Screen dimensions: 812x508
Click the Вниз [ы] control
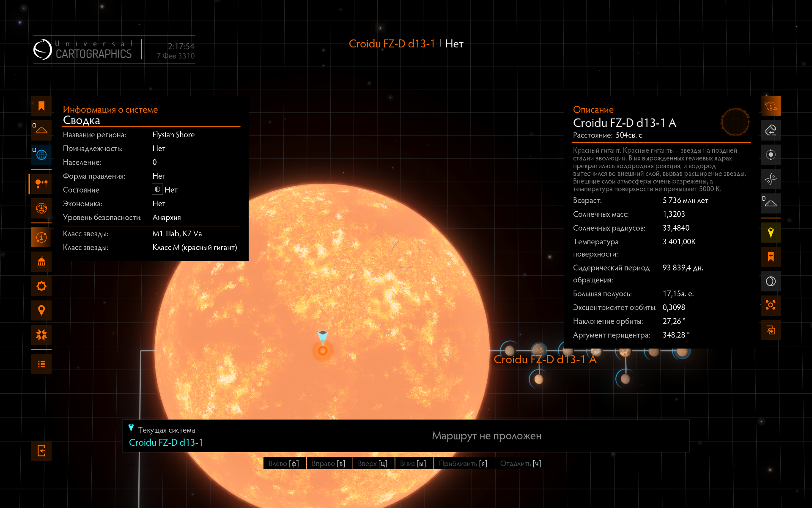[413, 464]
